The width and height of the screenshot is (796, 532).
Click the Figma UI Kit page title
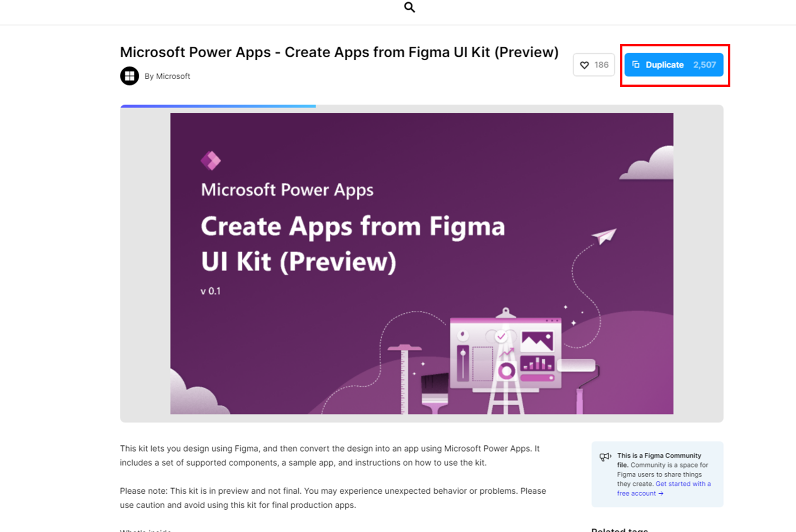tap(339, 52)
